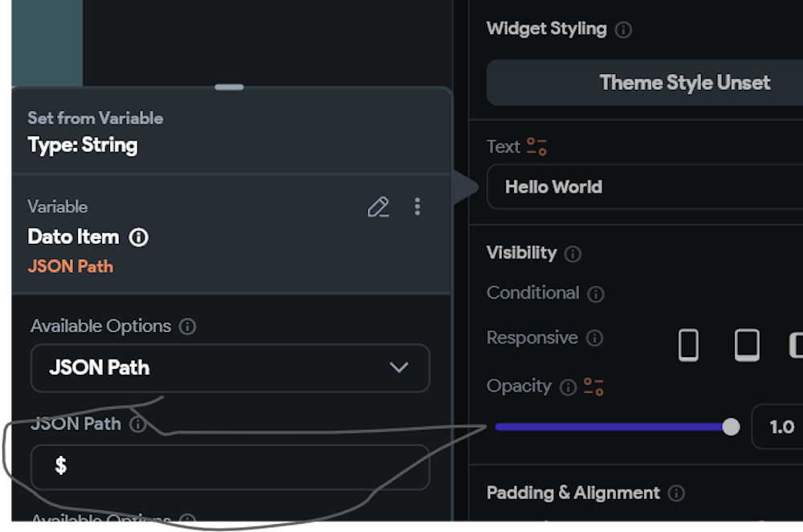
Task: Click the variable binding icon next to Text
Action: click(536, 147)
